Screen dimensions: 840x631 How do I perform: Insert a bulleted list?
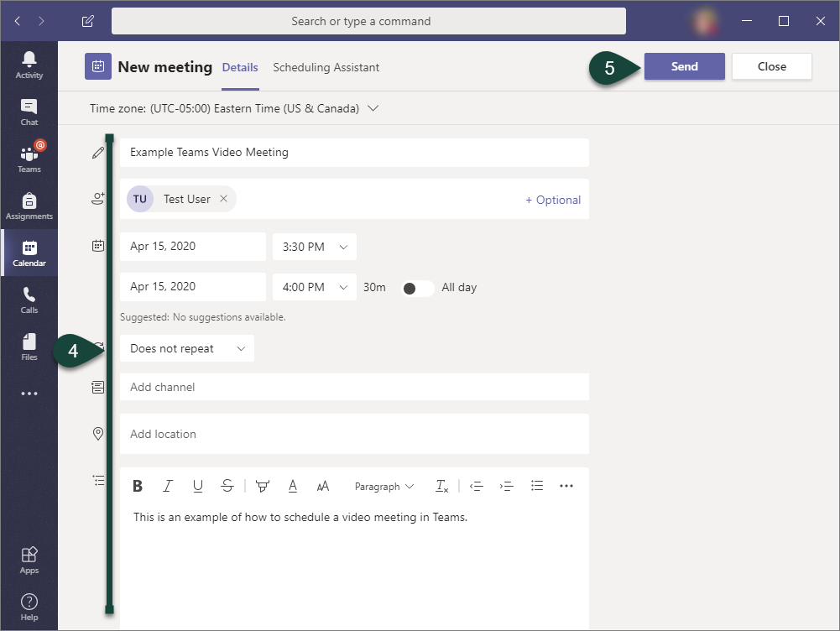(x=537, y=486)
